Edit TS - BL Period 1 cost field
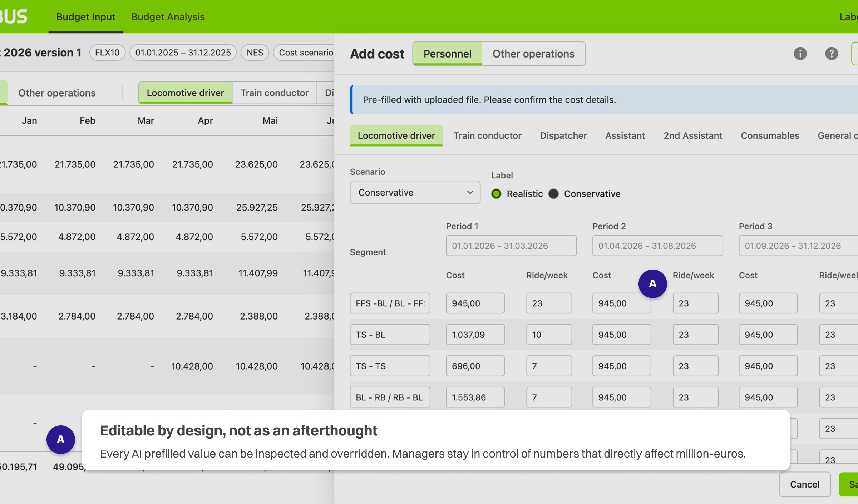858x504 pixels. [475, 335]
